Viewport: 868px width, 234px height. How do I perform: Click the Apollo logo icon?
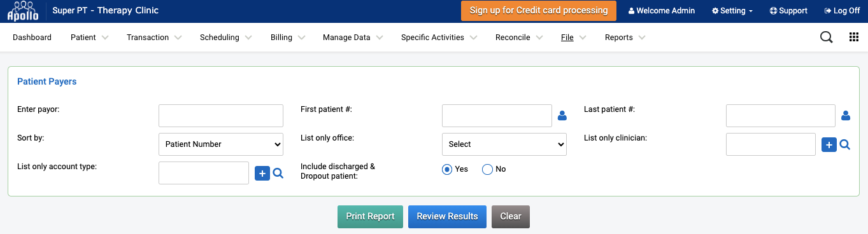(x=22, y=11)
